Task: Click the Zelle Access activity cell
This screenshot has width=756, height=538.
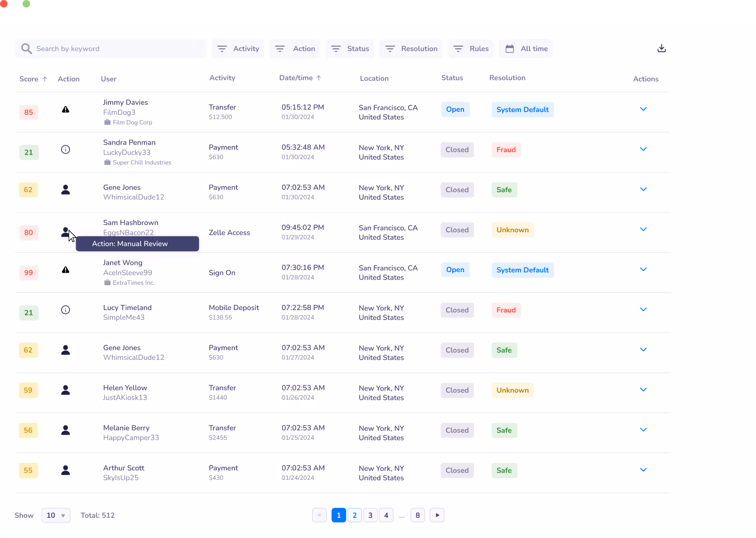Action: (229, 233)
